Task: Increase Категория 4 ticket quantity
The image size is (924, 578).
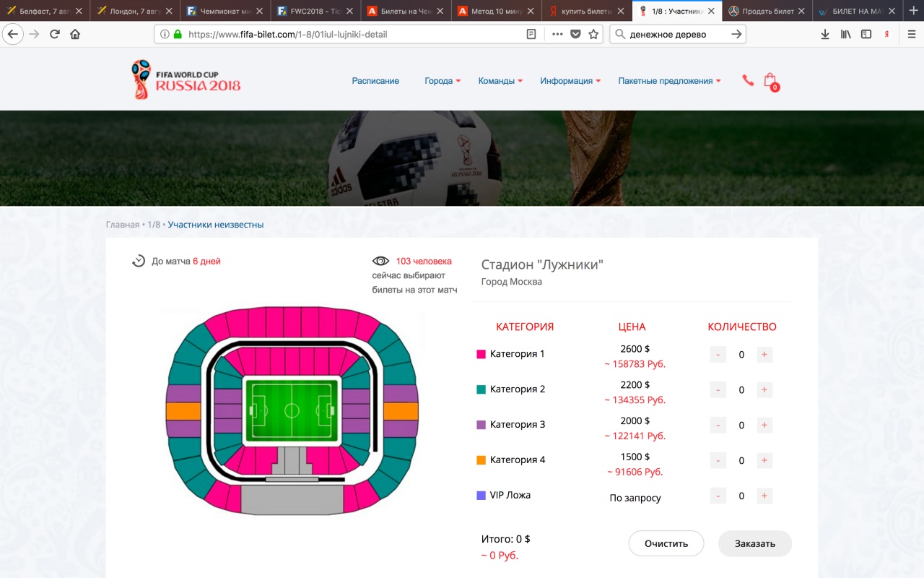Action: pyautogui.click(x=764, y=461)
